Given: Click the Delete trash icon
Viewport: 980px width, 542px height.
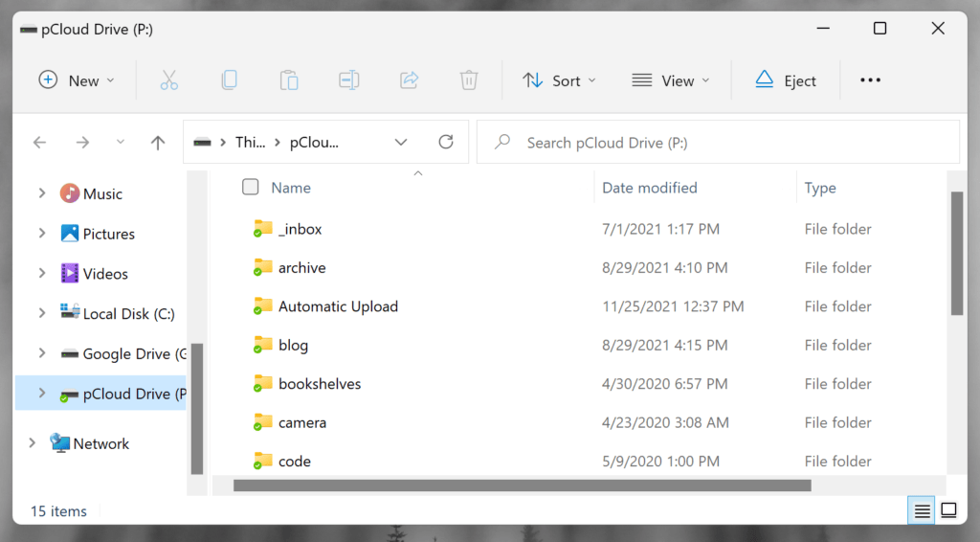Looking at the screenshot, I should click(x=469, y=80).
